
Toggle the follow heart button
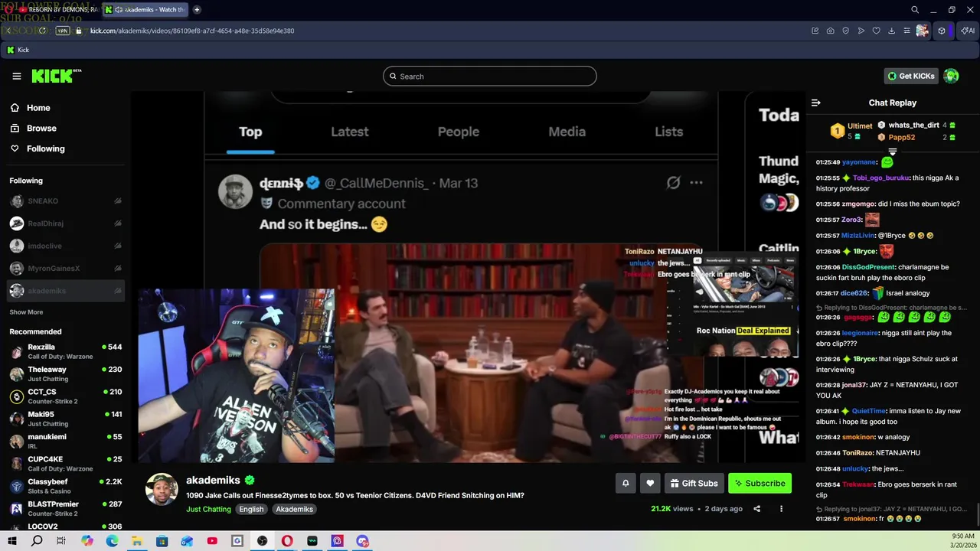(x=650, y=483)
